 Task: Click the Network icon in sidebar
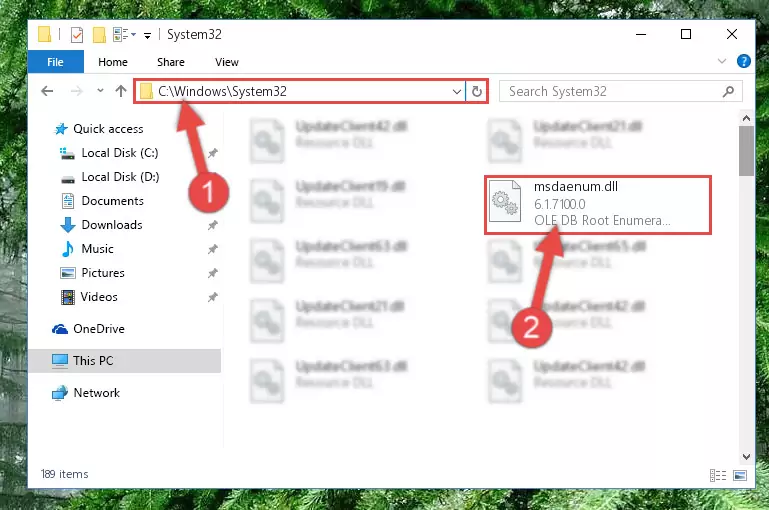click(x=60, y=393)
